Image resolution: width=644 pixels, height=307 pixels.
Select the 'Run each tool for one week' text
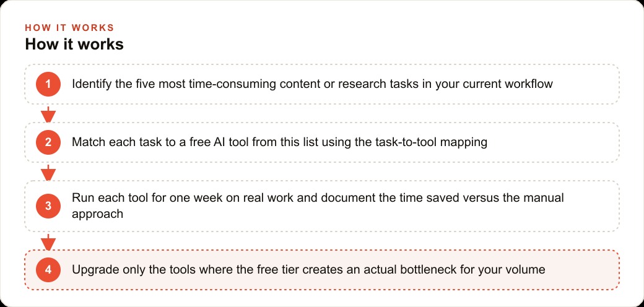pos(318,205)
